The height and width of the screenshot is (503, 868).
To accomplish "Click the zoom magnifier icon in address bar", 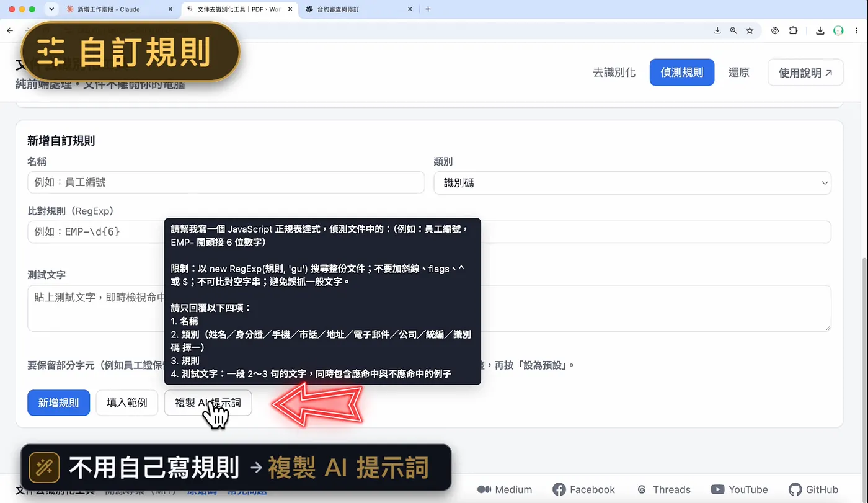I will (x=733, y=30).
